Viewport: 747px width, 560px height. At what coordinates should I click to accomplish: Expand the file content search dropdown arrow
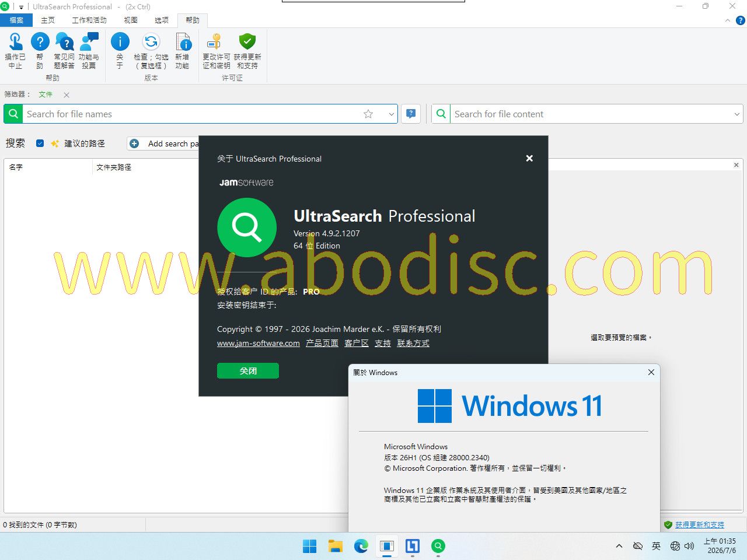click(737, 114)
